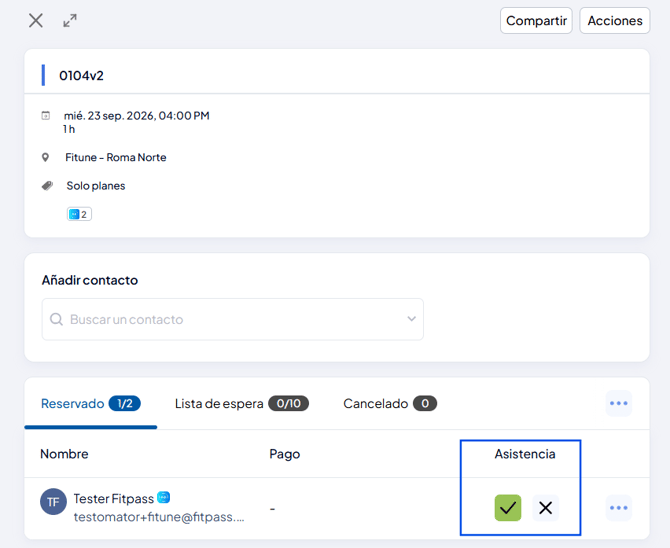Viewport: 670px width, 548px height.
Task: Click the calendar icon beside the date
Action: coord(46,115)
